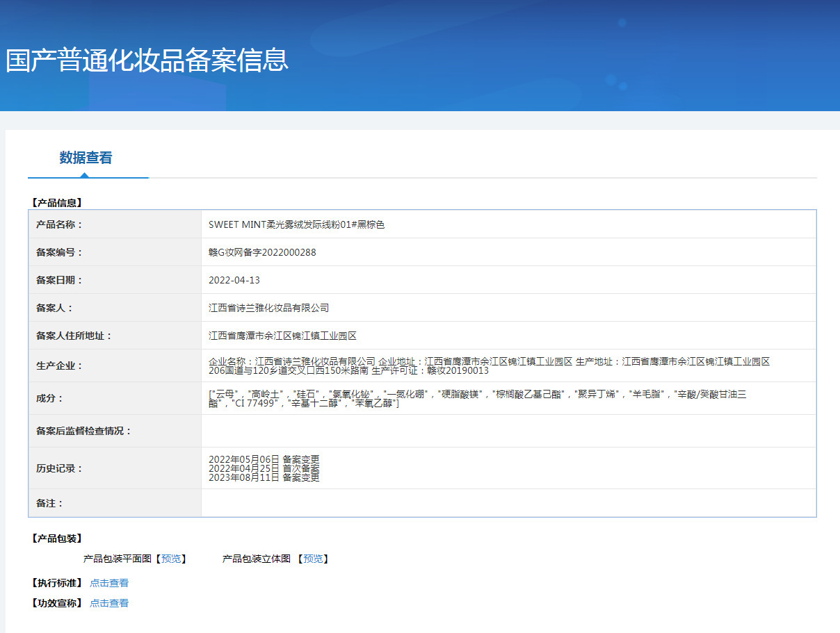Click the 生产企业 row label
The image size is (840, 633).
[59, 365]
